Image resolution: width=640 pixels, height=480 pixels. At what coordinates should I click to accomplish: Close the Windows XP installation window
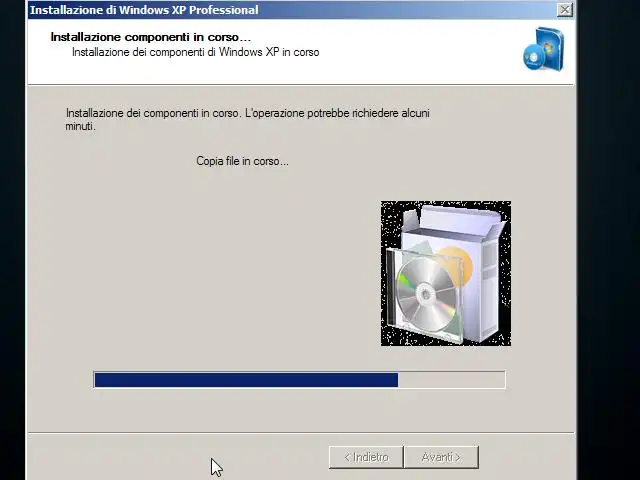[564, 10]
